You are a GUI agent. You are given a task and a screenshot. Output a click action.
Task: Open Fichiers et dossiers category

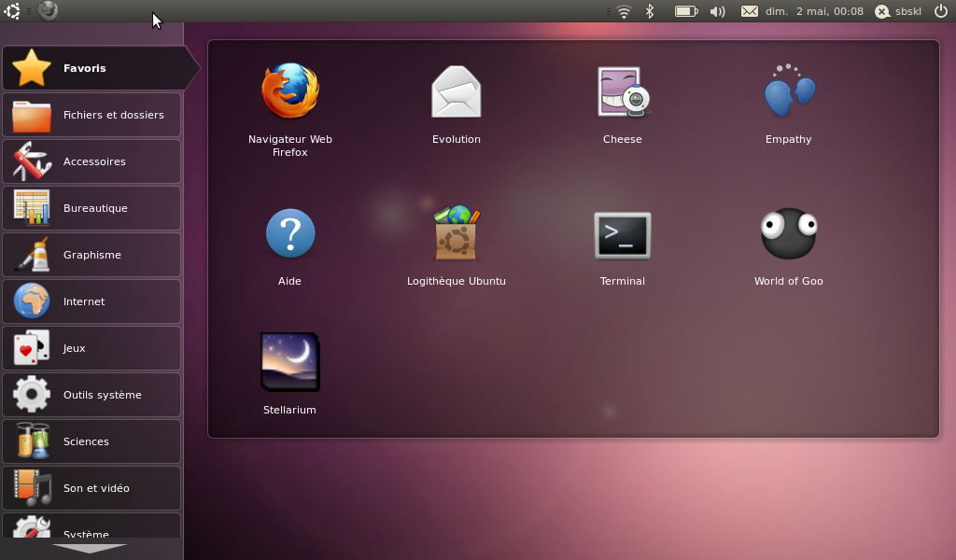[x=91, y=115]
